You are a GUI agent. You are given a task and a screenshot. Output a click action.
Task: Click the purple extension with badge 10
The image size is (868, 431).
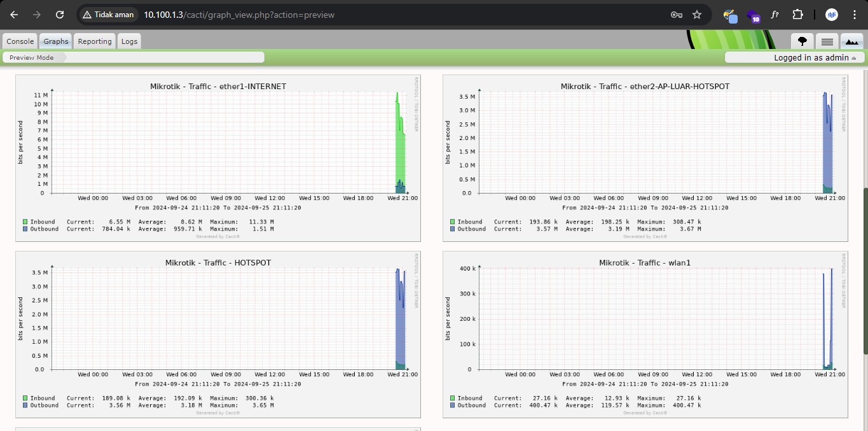(753, 16)
